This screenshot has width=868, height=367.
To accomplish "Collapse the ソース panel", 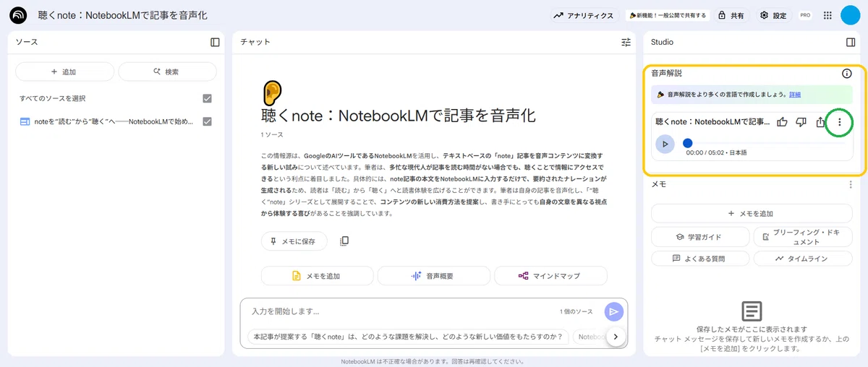I will (x=215, y=43).
